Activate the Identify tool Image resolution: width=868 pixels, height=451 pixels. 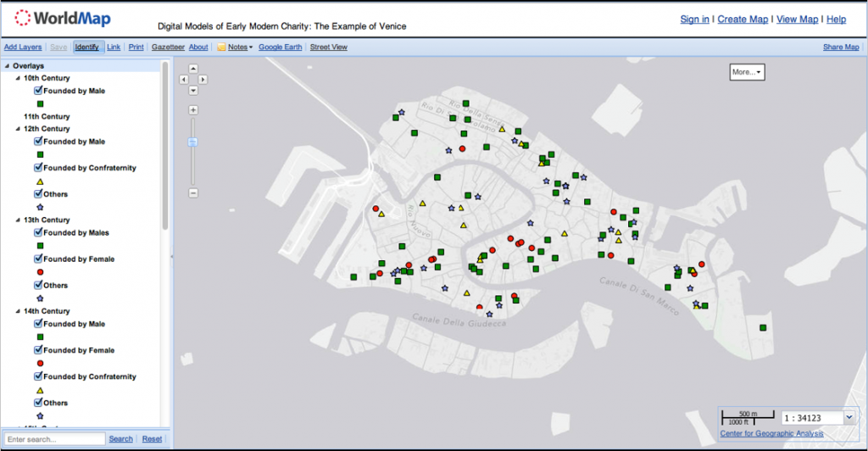(x=87, y=47)
